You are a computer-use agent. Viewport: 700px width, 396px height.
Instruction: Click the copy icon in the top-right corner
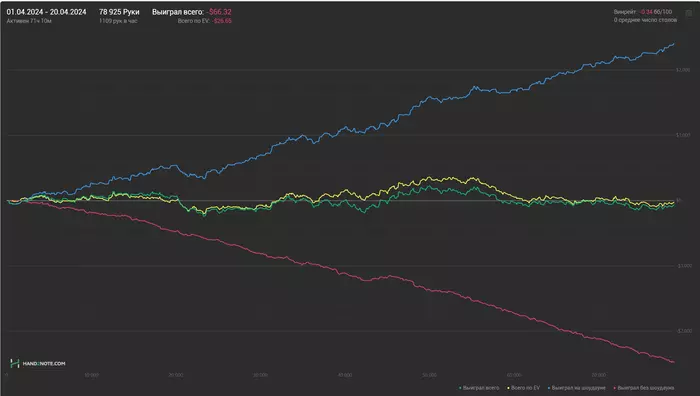click(x=689, y=13)
